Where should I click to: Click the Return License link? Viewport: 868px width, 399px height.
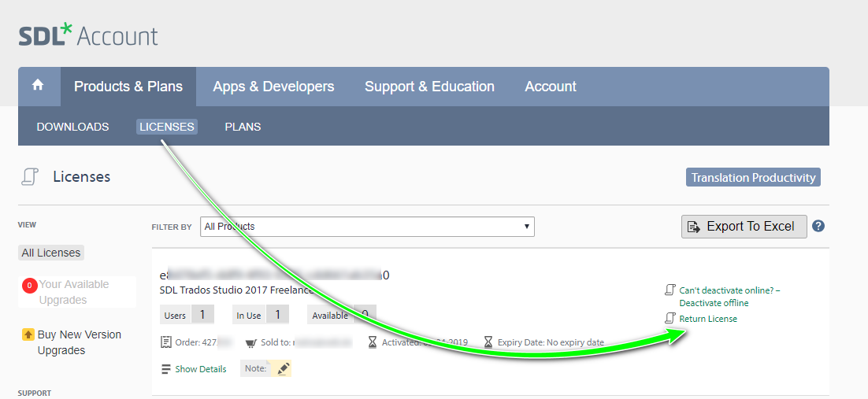click(708, 319)
